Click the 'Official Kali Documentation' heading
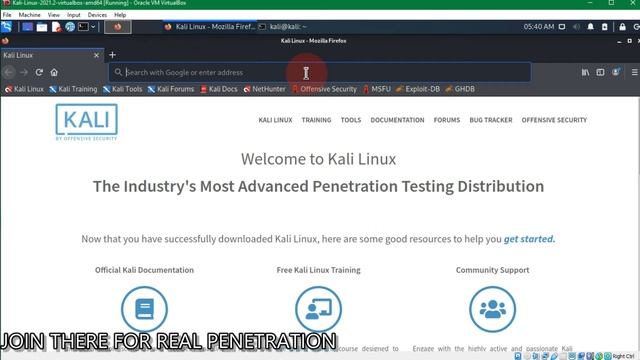The width and height of the screenshot is (640, 360). (x=144, y=270)
